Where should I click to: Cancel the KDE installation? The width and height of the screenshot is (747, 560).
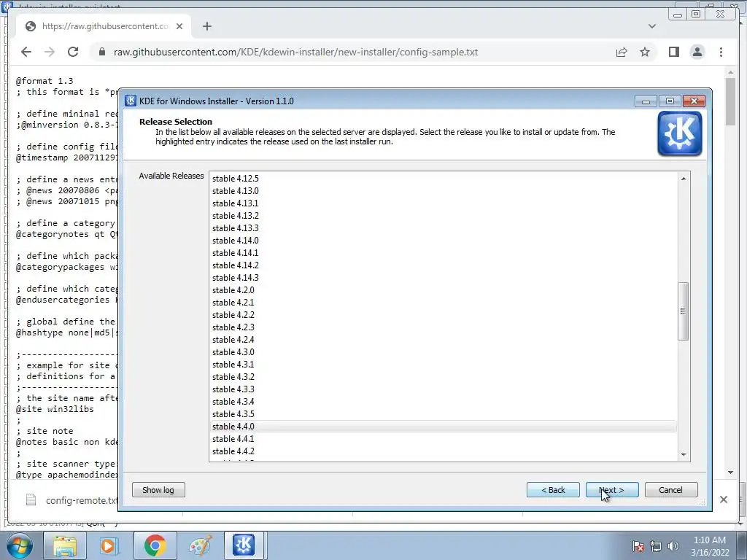[671, 490]
